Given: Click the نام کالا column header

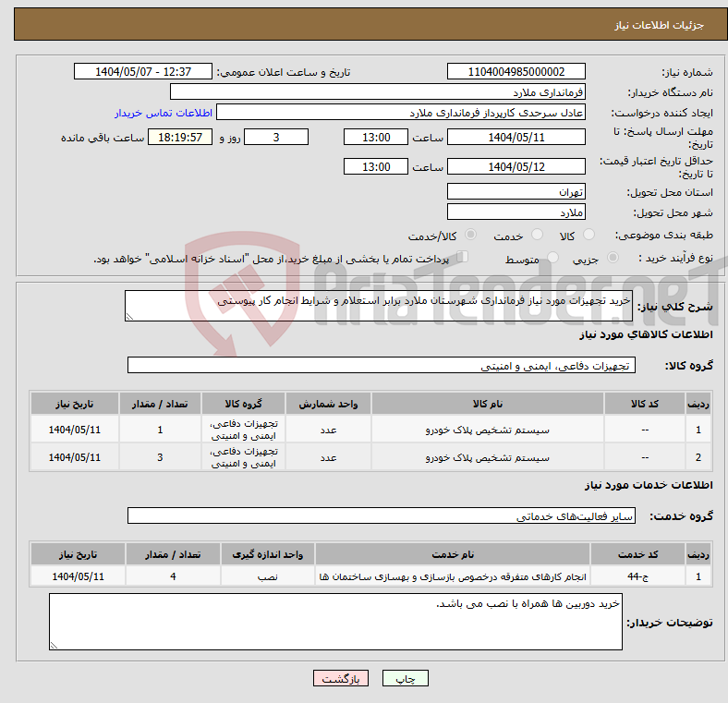Looking at the screenshot, I should [488, 404].
